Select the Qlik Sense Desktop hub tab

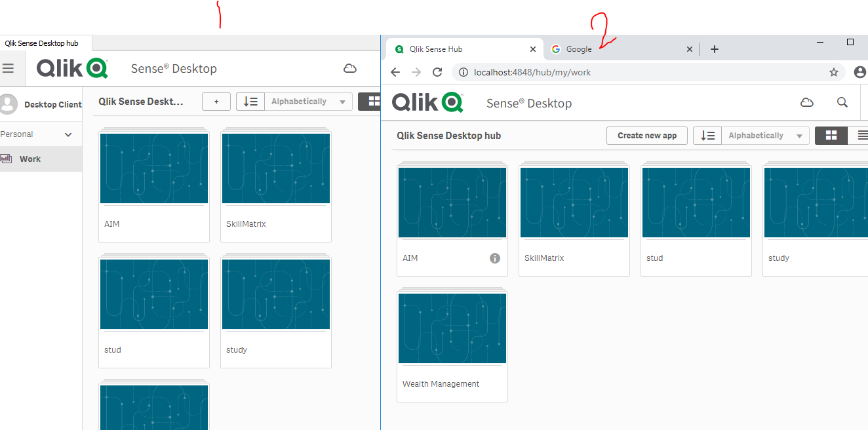click(x=45, y=43)
